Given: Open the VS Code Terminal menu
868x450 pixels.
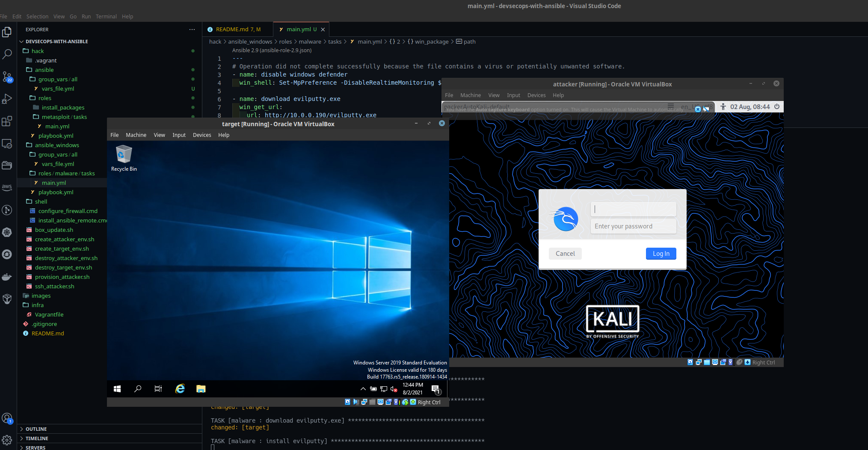Looking at the screenshot, I should [x=106, y=16].
